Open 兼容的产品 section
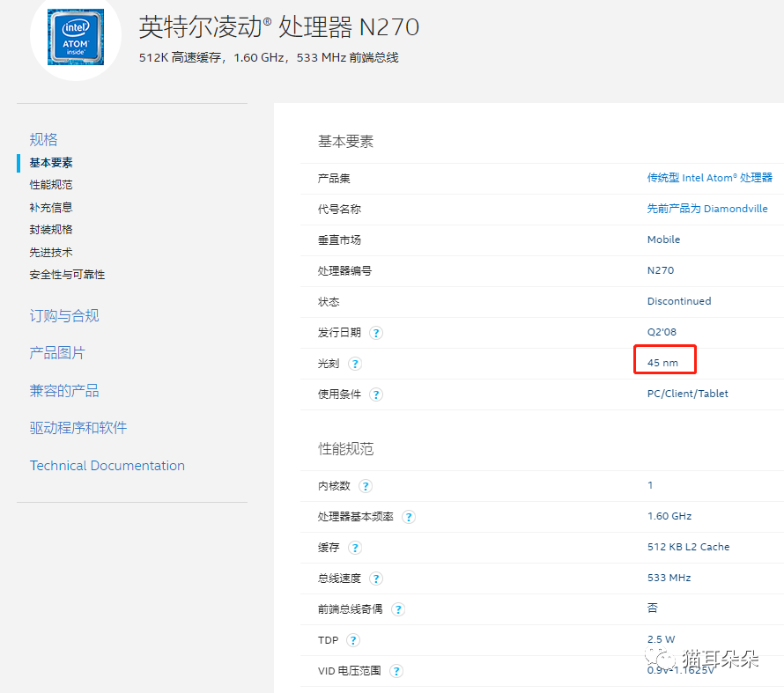 64,391
